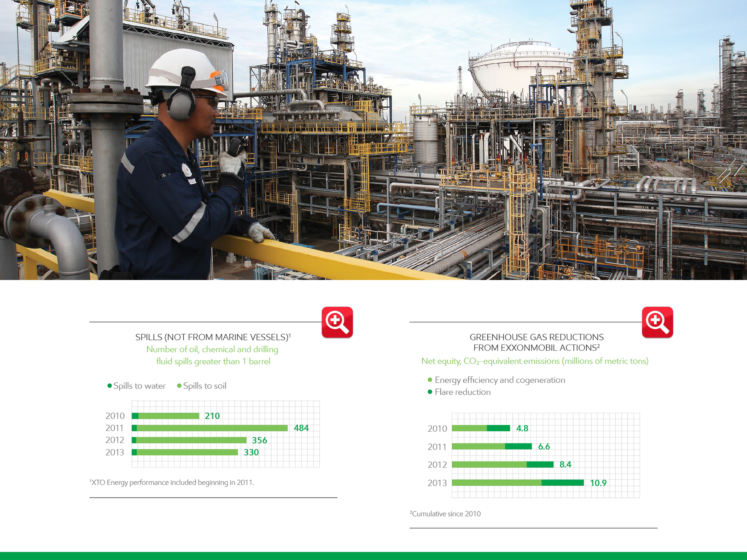Viewport: 747px width, 560px height.
Task: Click the 2012 spills bar labeled 356
Action: point(189,440)
